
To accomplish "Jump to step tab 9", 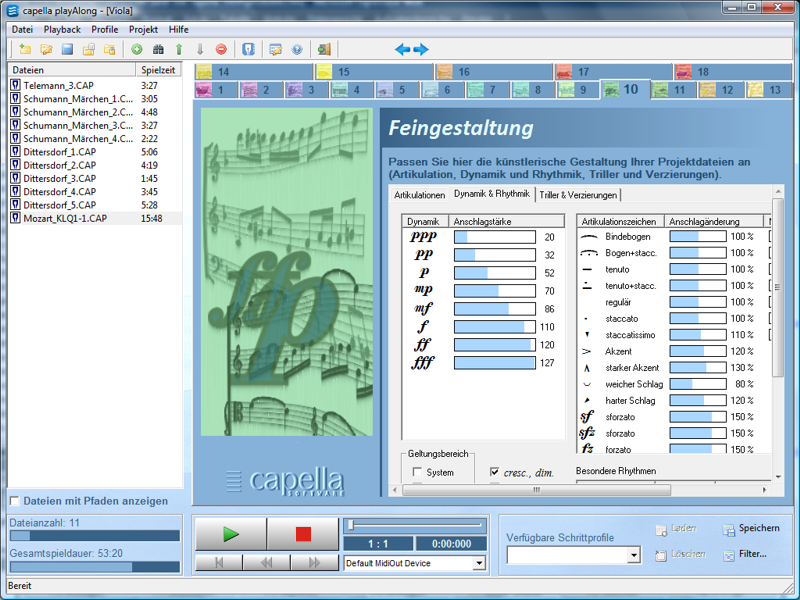I will [x=579, y=90].
